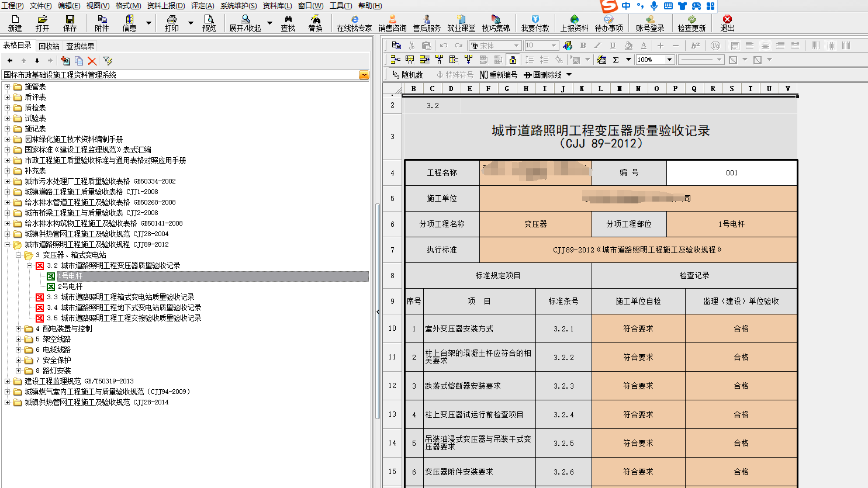The image size is (868, 488).
Task: Print with the 打印 toolbar icon
Action: coord(172,23)
